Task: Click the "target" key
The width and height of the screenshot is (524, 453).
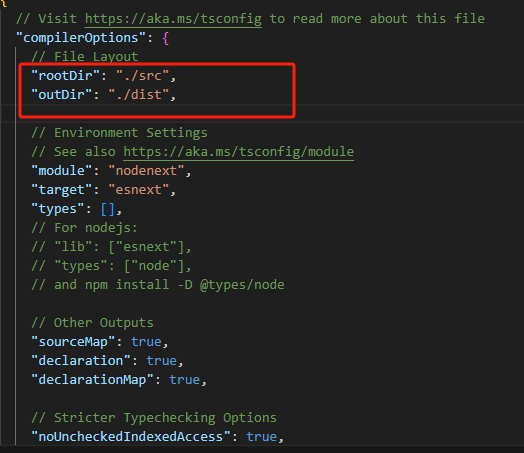Action: pyautogui.click(x=61, y=190)
